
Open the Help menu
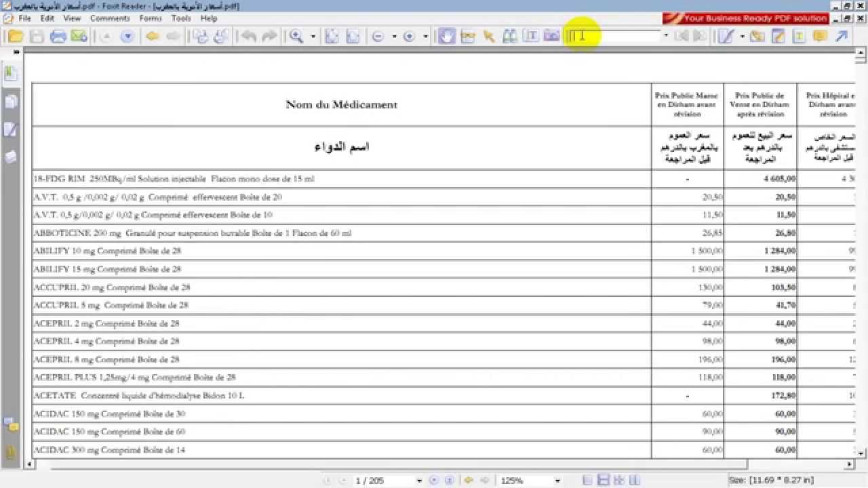[x=209, y=18]
